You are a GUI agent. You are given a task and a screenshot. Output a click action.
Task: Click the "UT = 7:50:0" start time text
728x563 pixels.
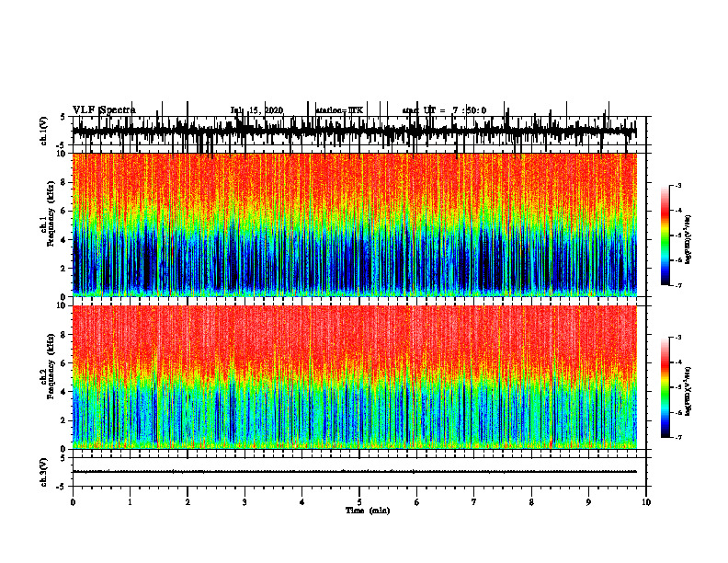click(454, 110)
